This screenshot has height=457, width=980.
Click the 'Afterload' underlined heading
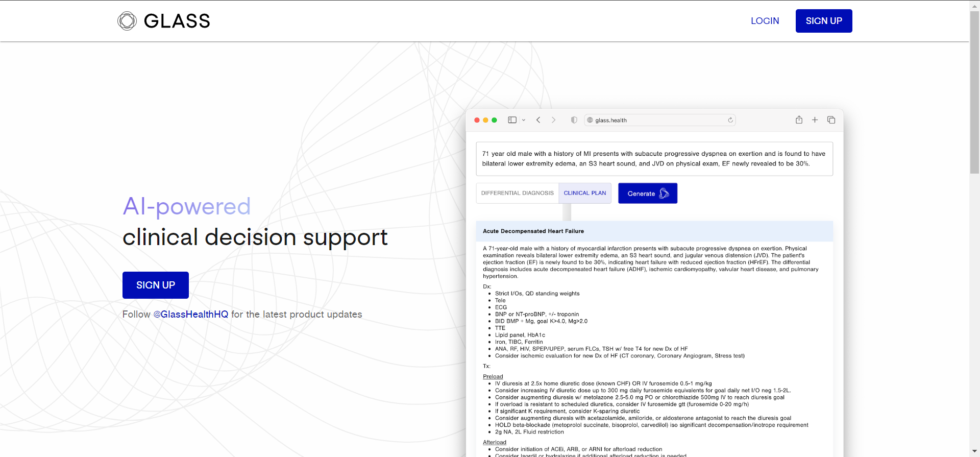coord(495,443)
